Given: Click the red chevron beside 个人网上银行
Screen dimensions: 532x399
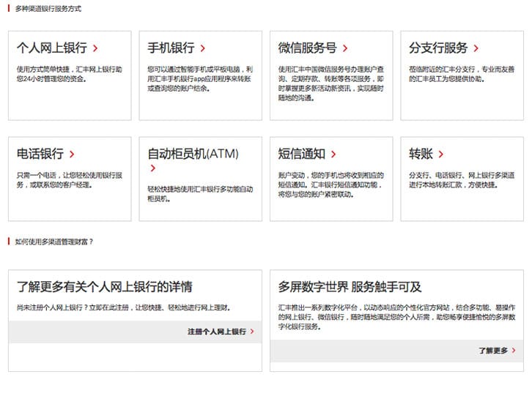Looking at the screenshot, I should pyautogui.click(x=95, y=48).
